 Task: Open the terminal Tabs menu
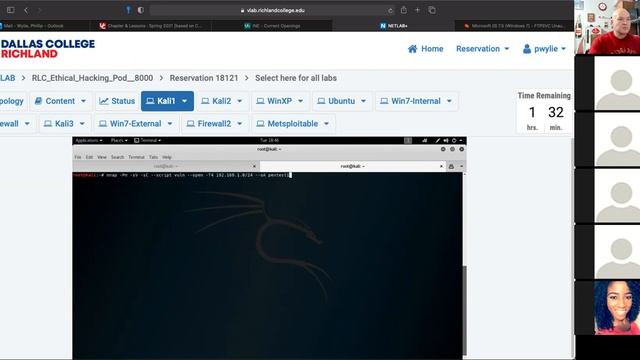point(153,157)
